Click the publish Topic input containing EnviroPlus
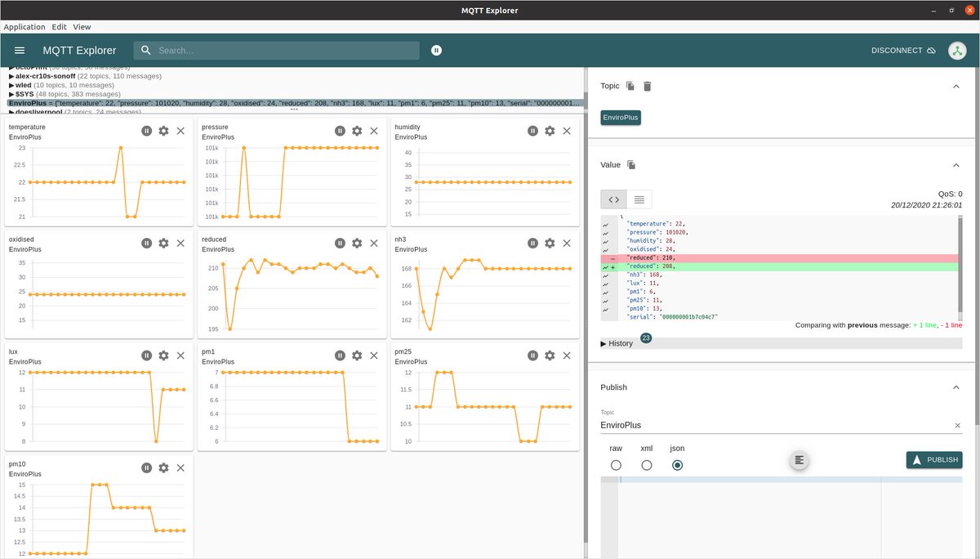The image size is (980, 559). (x=776, y=426)
